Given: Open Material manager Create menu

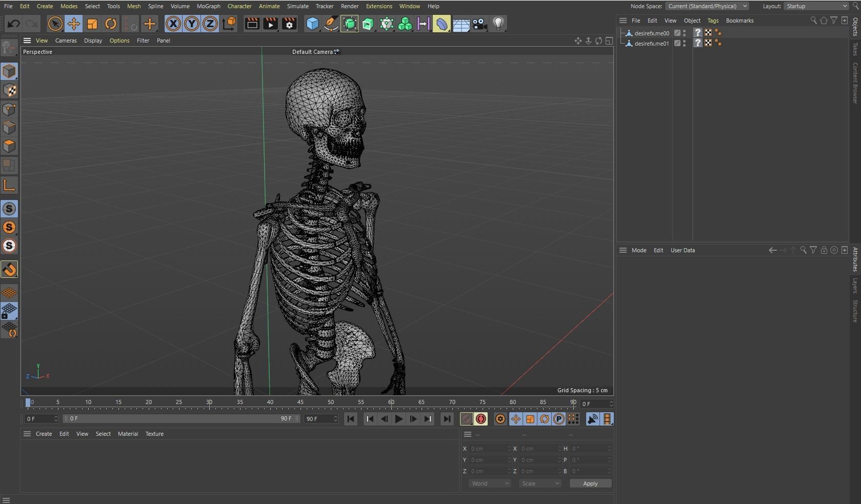Looking at the screenshot, I should point(44,434).
